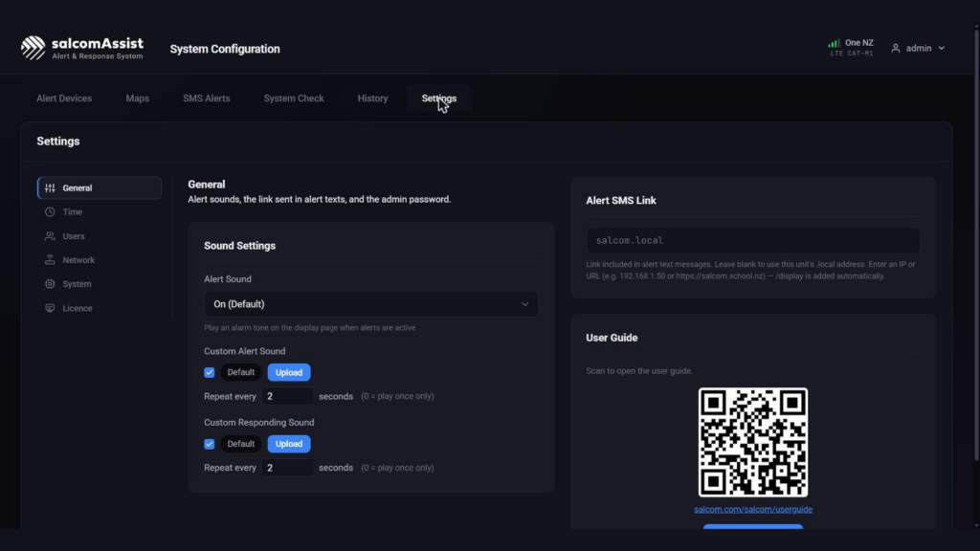Click the user guide QR code
This screenshot has width=980, height=551.
[753, 442]
